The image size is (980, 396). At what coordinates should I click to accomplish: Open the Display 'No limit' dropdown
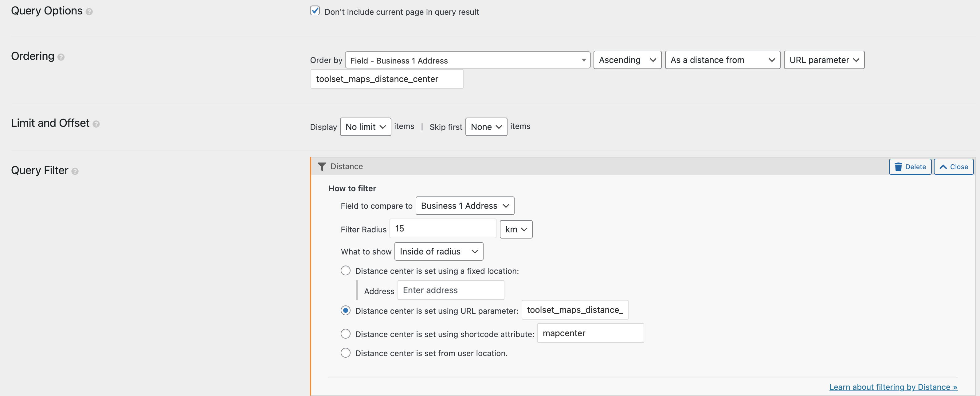pos(365,127)
